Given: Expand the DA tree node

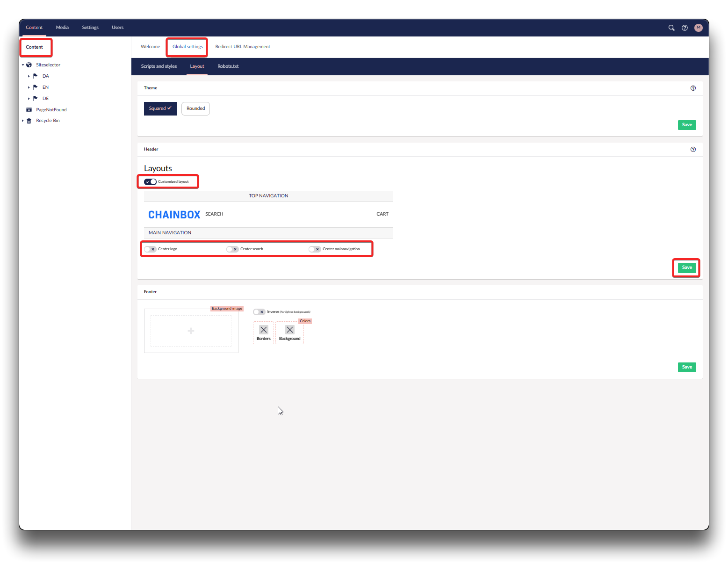Looking at the screenshot, I should pos(29,76).
